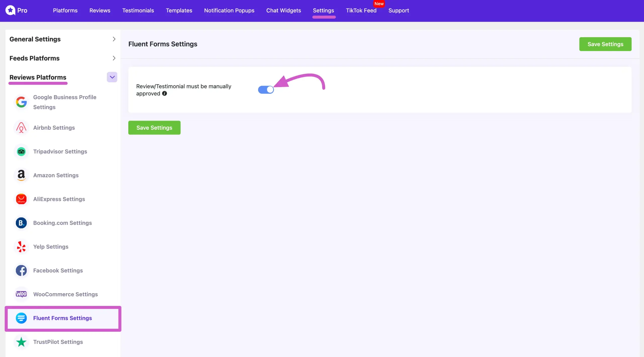This screenshot has width=644, height=357.
Task: Select Fluent Forms Settings in sidebar
Action: (x=63, y=318)
